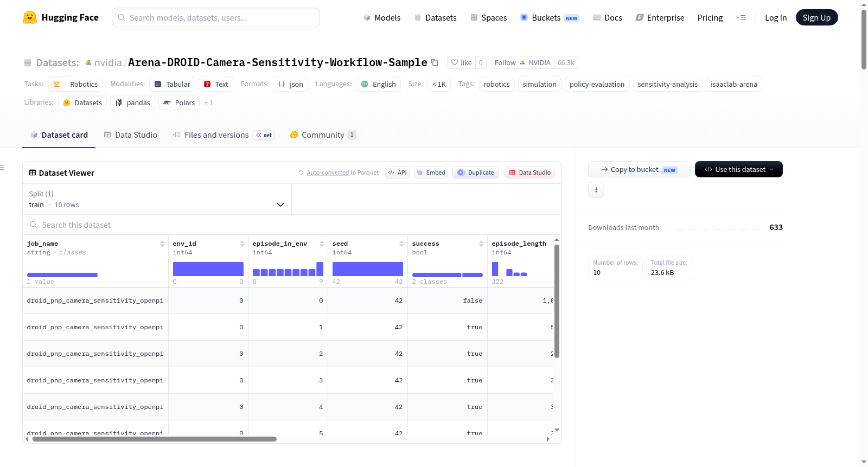Open Buckets in top navigation
Viewport: 868px width, 467px height.
tap(550, 17)
